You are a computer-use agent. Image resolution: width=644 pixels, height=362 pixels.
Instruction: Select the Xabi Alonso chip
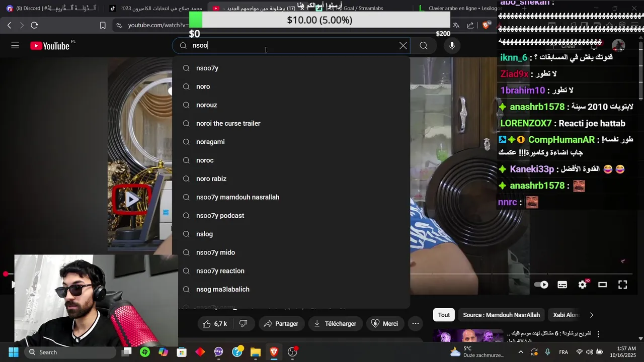pyautogui.click(x=565, y=315)
